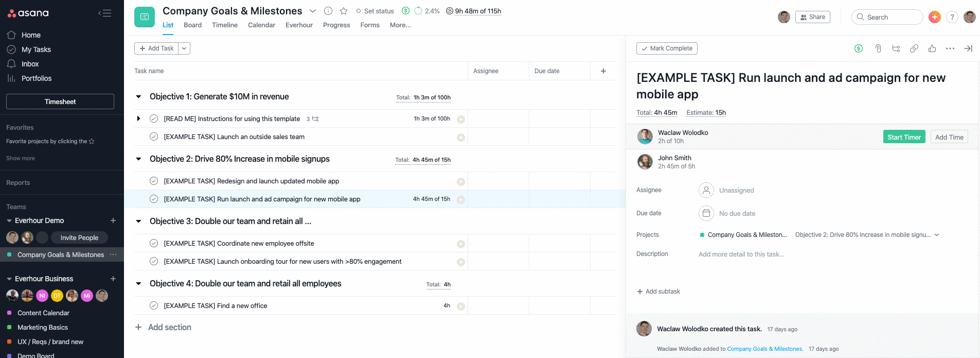Image resolution: width=980 pixels, height=358 pixels.
Task: Open the Forms tab
Action: pos(370,25)
